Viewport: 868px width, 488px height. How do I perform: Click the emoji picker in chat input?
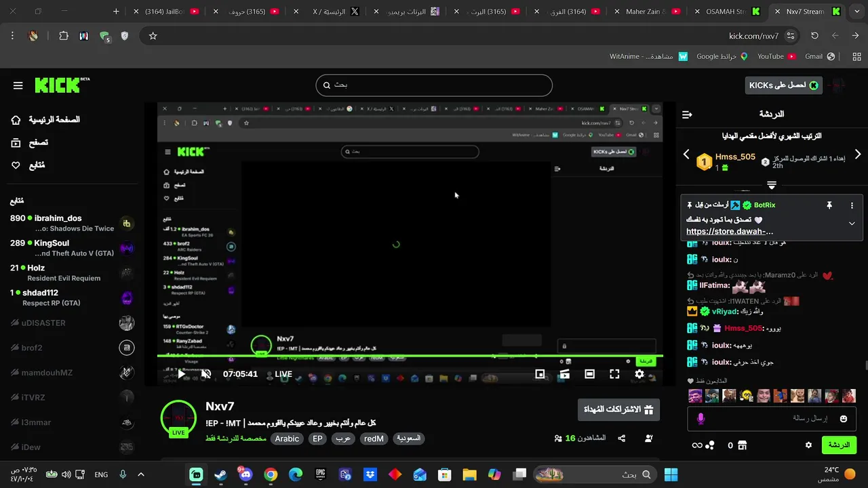(x=844, y=419)
